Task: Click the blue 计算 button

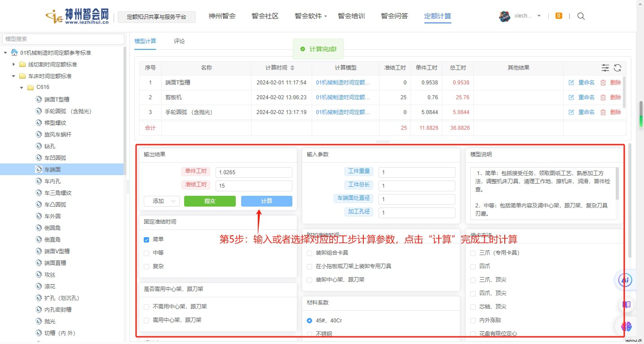Action: coord(267,201)
